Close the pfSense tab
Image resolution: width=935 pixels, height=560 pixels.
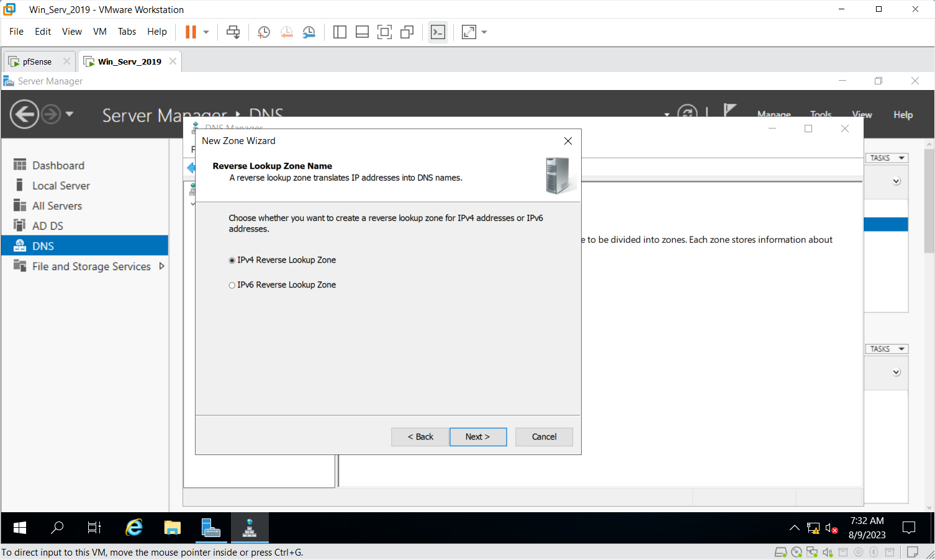click(x=66, y=61)
